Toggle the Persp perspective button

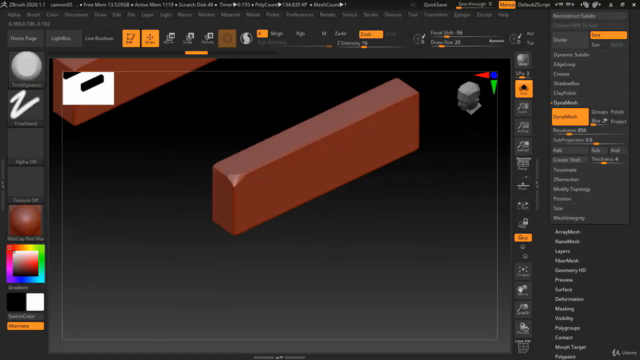pos(523,164)
